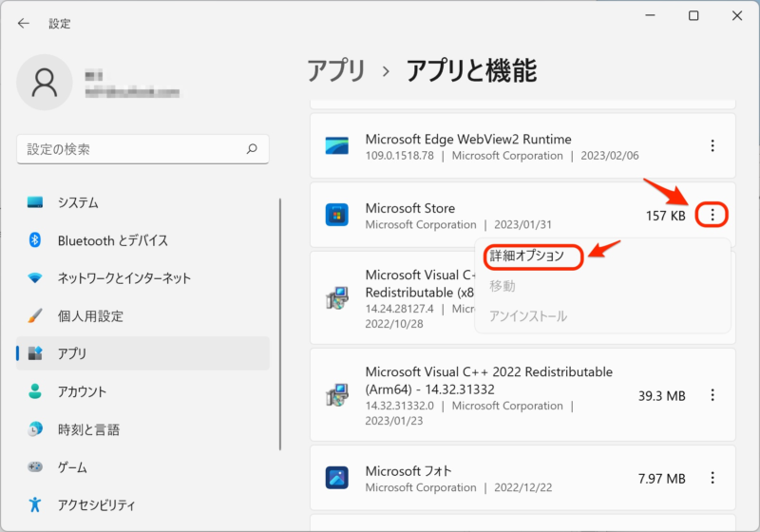760x532 pixels.
Task: Click the Bluetooth icon in sidebar
Action: 35,239
